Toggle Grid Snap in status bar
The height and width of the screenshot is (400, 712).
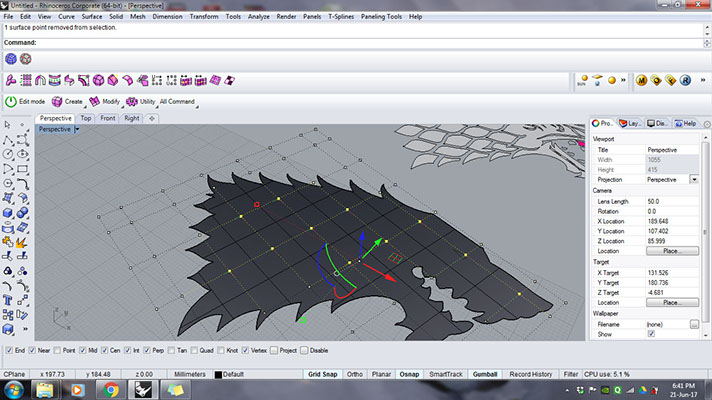[x=322, y=375]
